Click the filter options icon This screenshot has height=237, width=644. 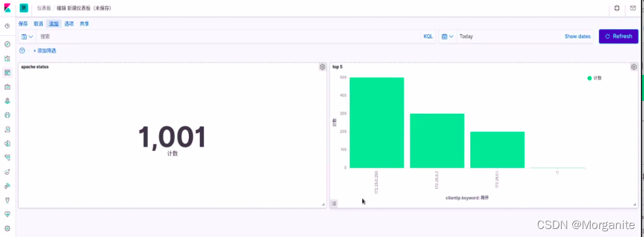(x=22, y=51)
